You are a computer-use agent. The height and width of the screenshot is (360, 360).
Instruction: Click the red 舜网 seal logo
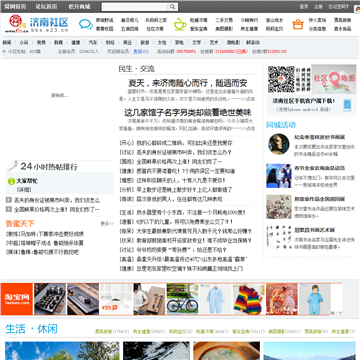pos(15,21)
